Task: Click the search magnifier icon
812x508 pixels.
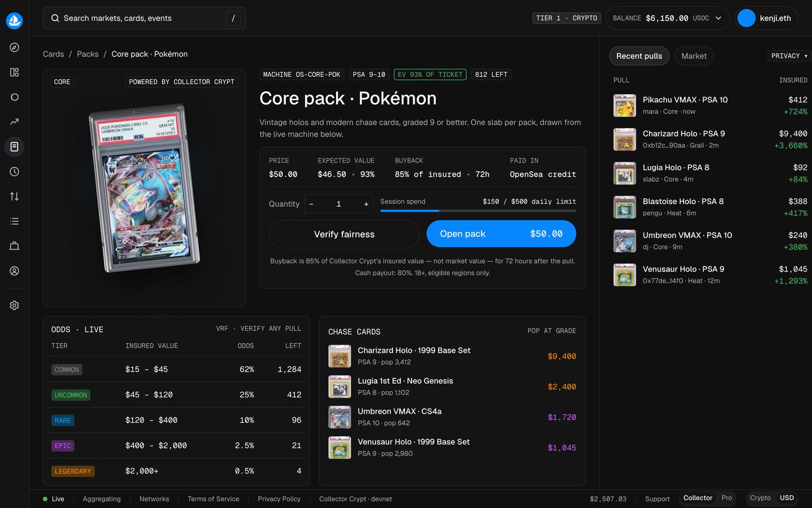Action: click(x=55, y=18)
